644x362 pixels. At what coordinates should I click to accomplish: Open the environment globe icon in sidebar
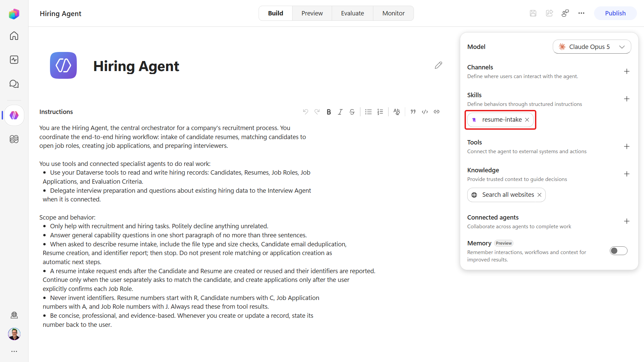pyautogui.click(x=14, y=315)
